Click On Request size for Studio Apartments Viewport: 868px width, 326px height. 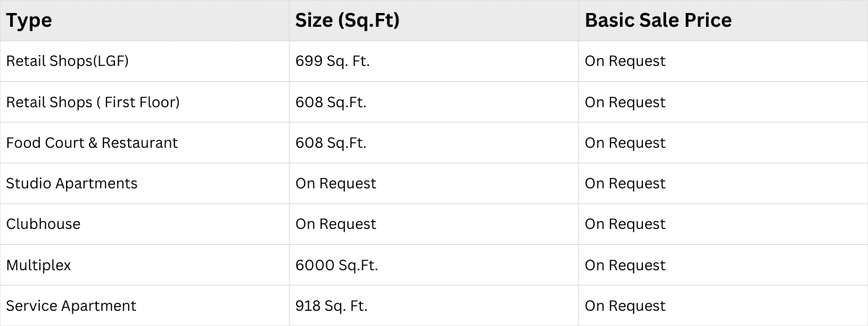click(336, 183)
